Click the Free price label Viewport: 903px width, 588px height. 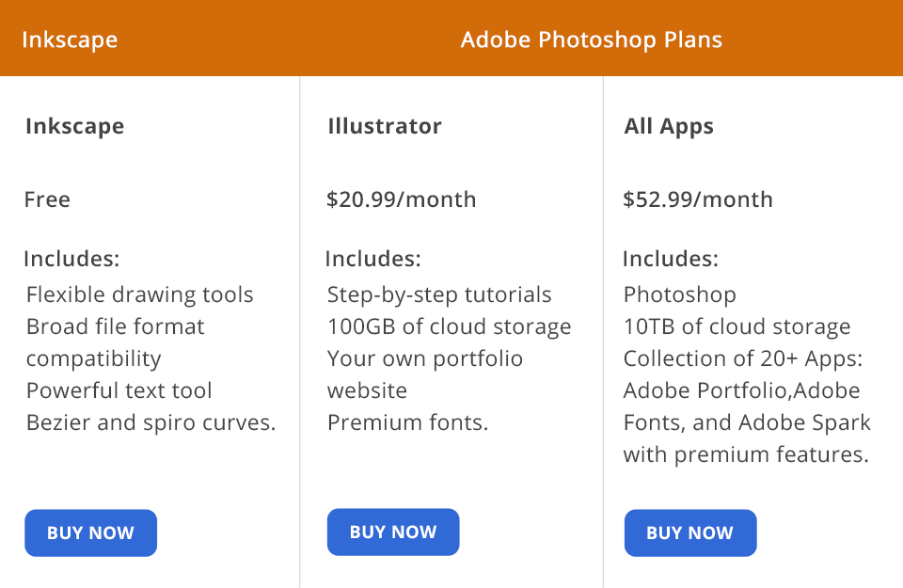tap(47, 199)
